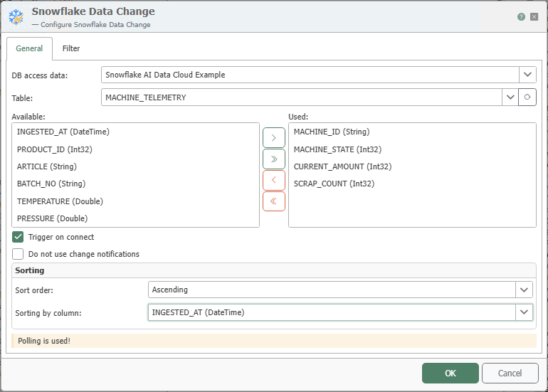
Task: Refresh the table list with reload icon
Action: tap(527, 97)
